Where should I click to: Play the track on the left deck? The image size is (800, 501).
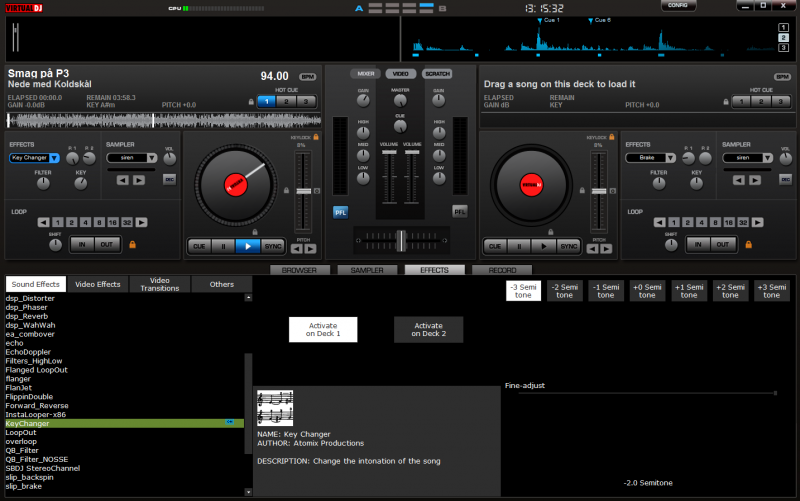point(248,246)
